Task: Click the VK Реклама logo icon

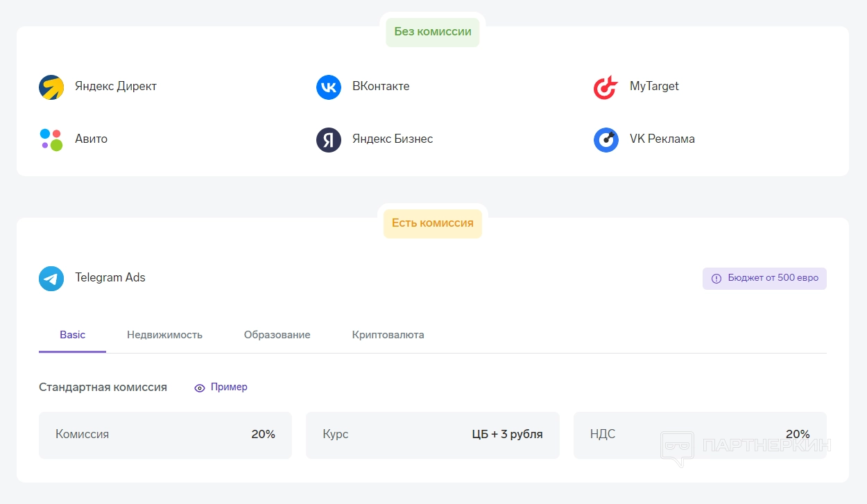Action: [606, 140]
